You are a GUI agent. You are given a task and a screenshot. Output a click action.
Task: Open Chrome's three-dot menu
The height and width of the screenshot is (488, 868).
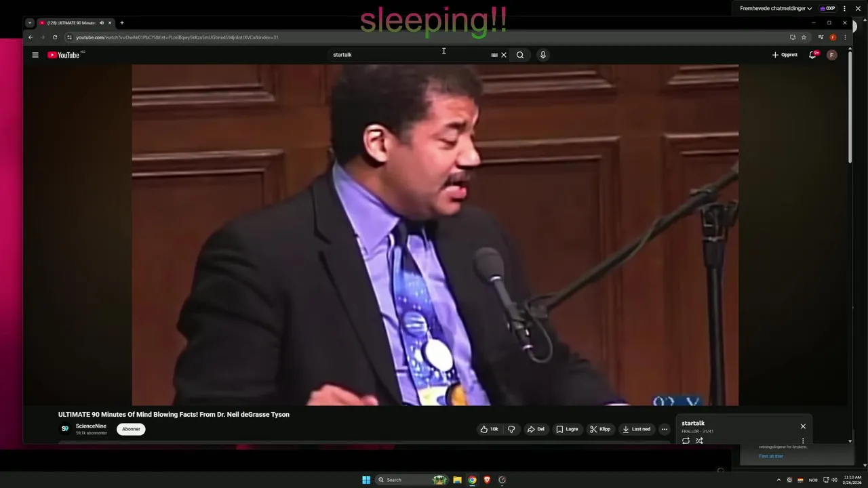(x=845, y=37)
